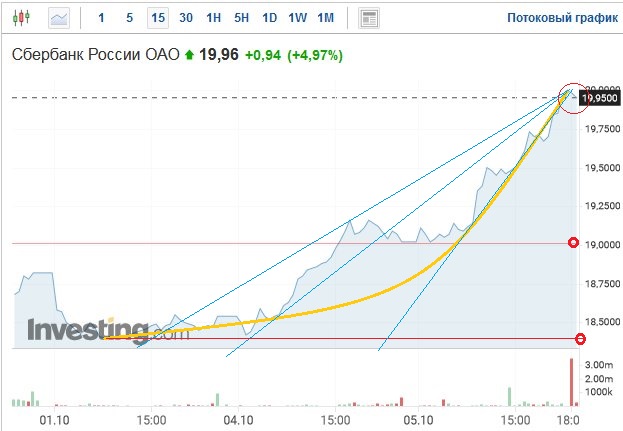The height and width of the screenshot is (431, 623).
Task: Switch to 1H timeframe
Action: point(213,18)
